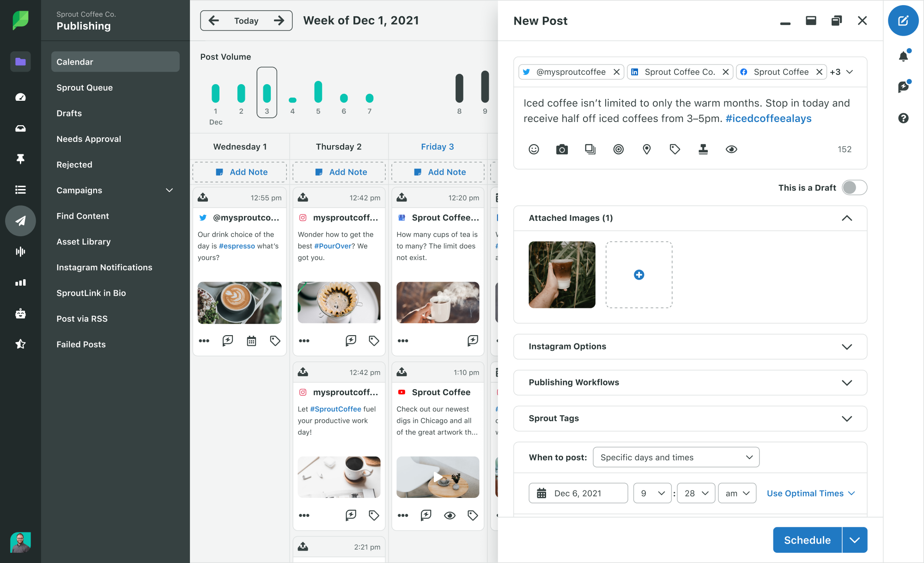
Task: Click the add image placeholder button
Action: coord(638,275)
